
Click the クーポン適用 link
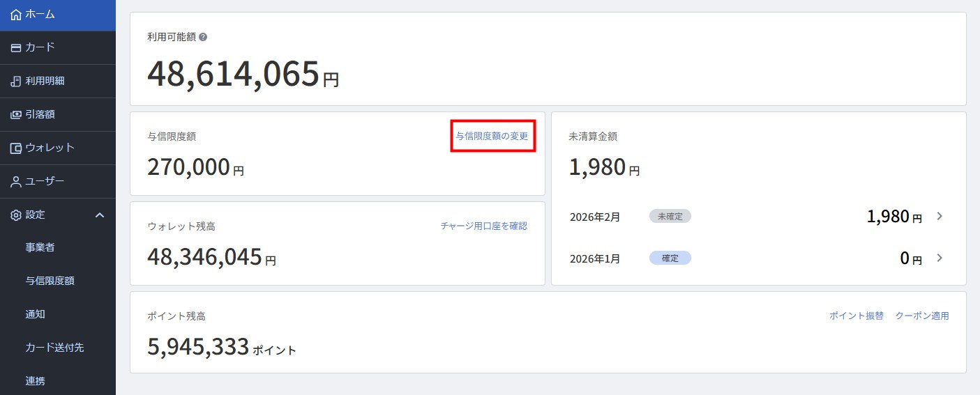pyautogui.click(x=922, y=316)
